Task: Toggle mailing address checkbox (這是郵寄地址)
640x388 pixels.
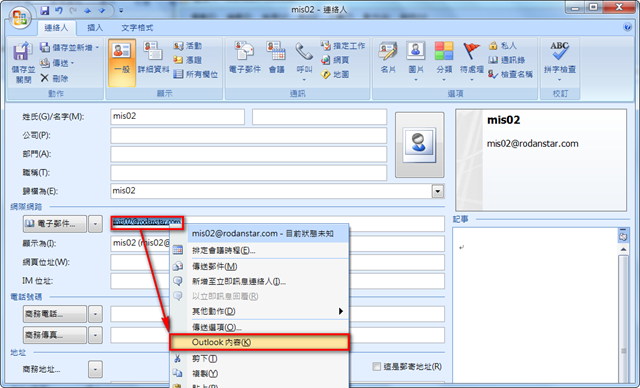Action: (376, 366)
